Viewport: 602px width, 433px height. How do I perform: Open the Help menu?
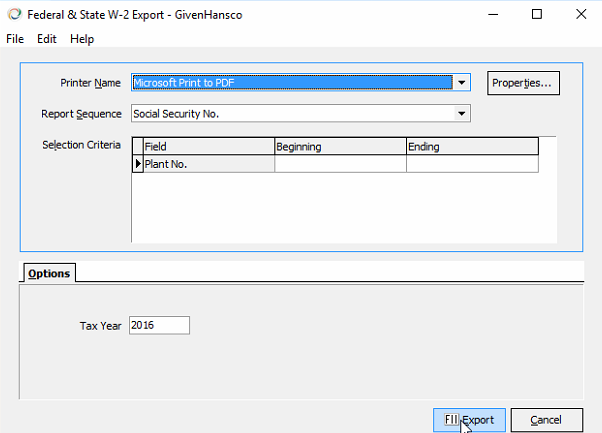pos(82,39)
